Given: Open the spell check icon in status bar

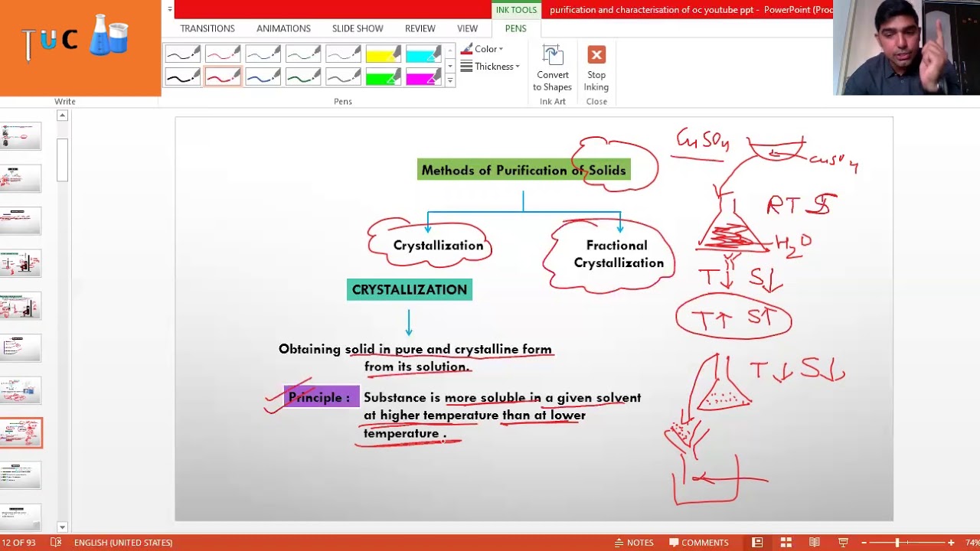Looking at the screenshot, I should [x=56, y=543].
